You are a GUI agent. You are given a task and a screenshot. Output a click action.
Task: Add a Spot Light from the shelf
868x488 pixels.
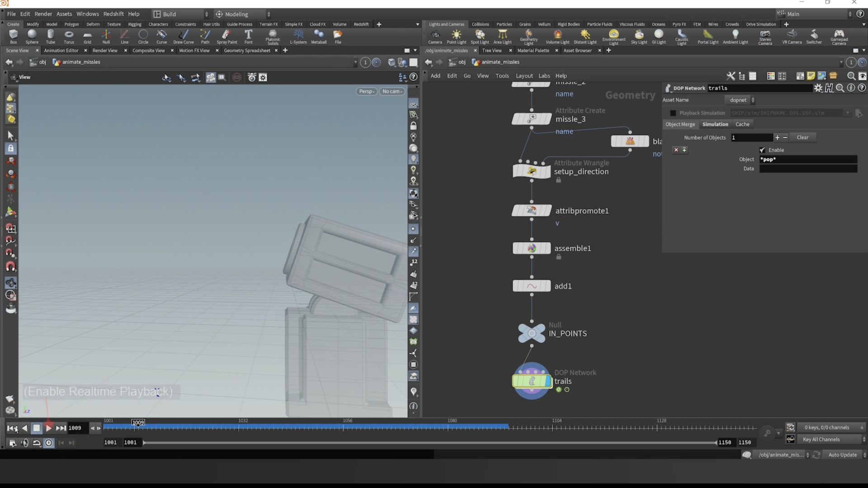(x=480, y=37)
